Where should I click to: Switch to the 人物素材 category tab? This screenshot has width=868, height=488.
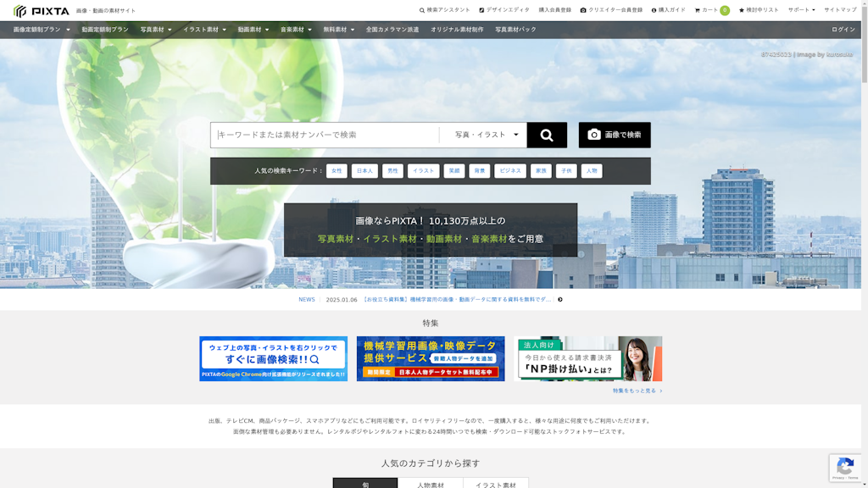(x=431, y=484)
